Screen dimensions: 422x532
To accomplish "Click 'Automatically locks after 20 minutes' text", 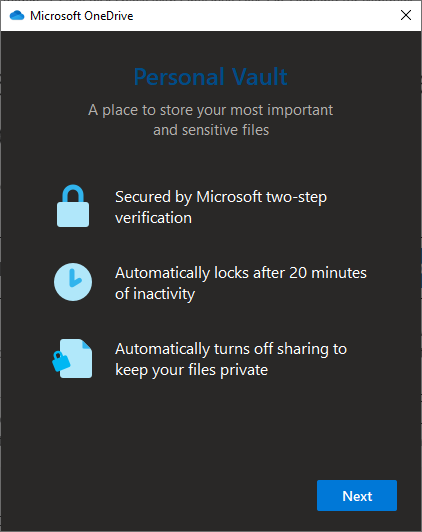I will point(241,273).
